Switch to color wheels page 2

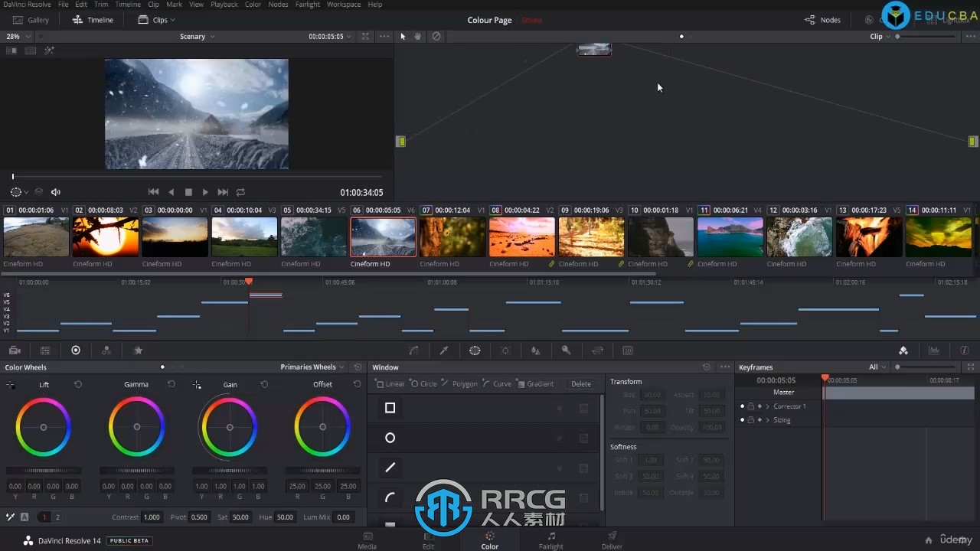pos(57,517)
